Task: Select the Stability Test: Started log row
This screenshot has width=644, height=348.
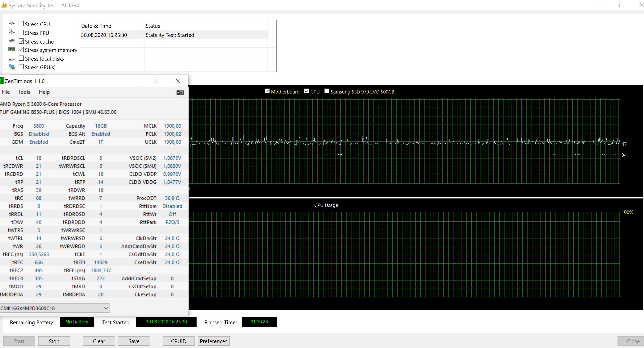Action: [x=173, y=35]
